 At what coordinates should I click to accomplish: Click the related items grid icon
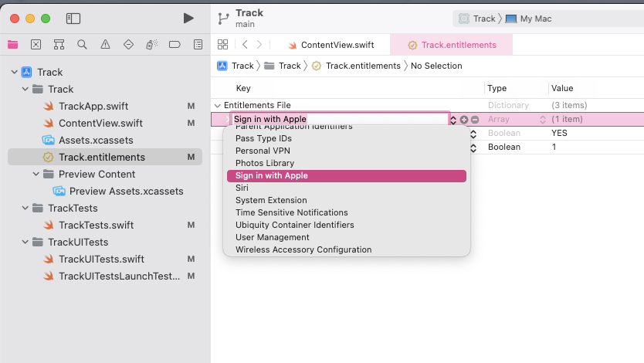click(223, 45)
